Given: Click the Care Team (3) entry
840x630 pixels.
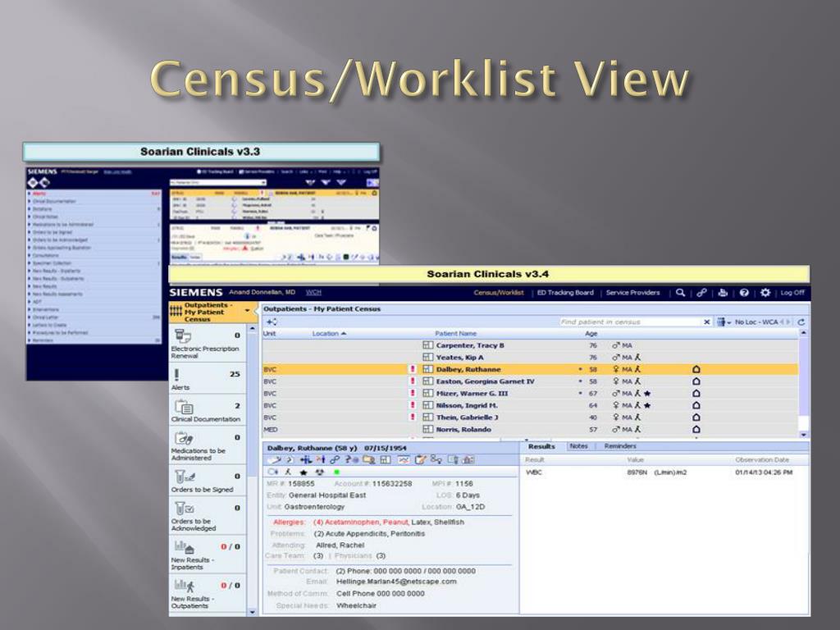Looking at the screenshot, I should (x=294, y=556).
